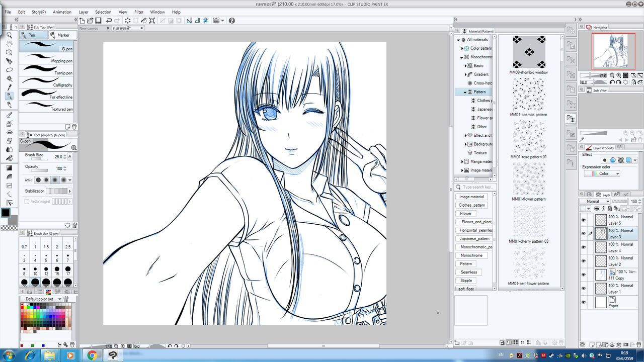This screenshot has height=362, width=644.
Task: Toggle visibility of Layer 3
Action: coord(584,233)
